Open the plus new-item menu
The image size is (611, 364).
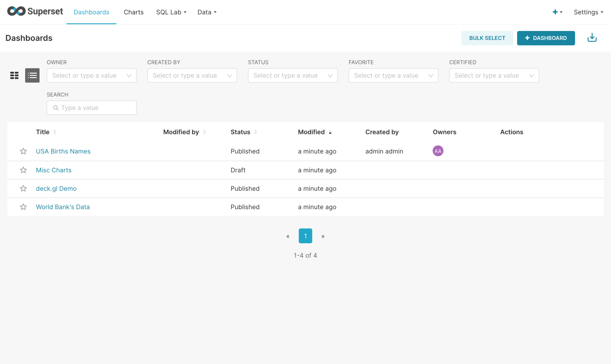pos(557,12)
